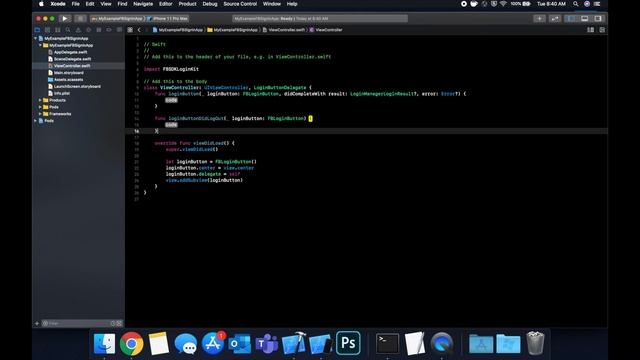This screenshot has height=360, width=640.
Task: Open the Debug menu
Action: click(x=210, y=4)
